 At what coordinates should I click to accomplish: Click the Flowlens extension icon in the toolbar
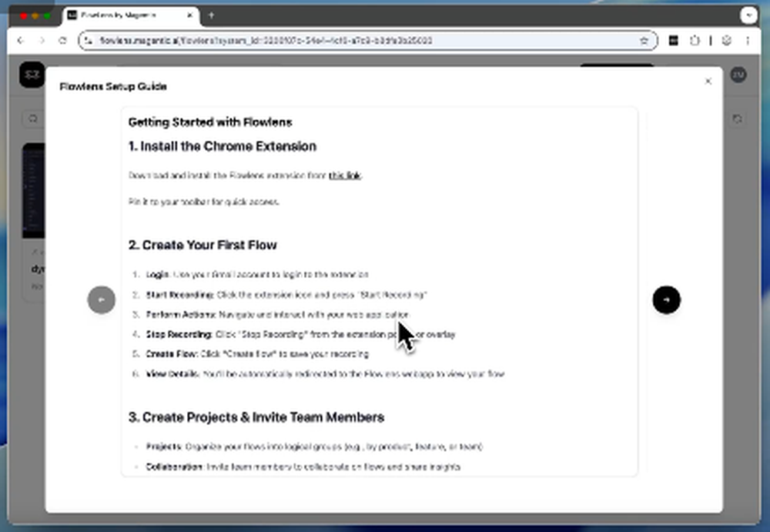click(673, 41)
